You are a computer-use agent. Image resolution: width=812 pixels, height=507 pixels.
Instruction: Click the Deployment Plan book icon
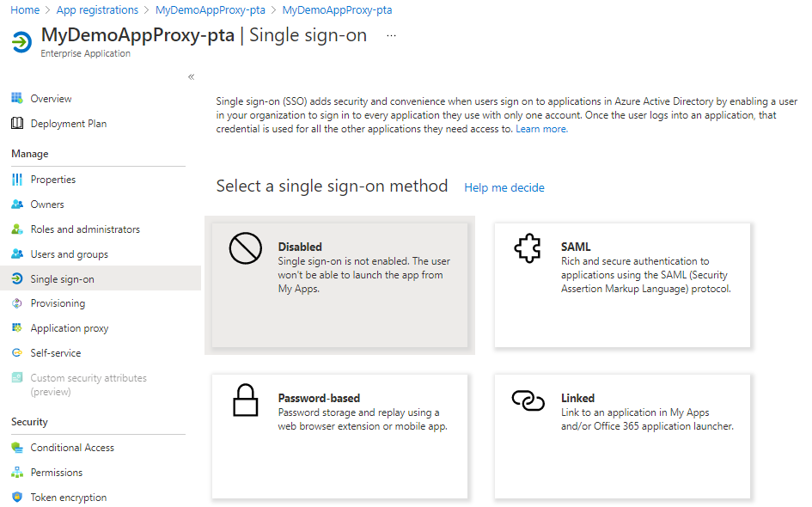coord(16,124)
